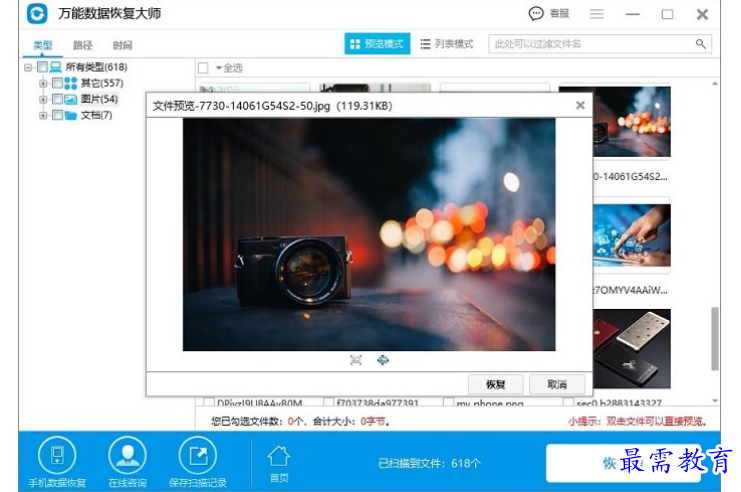Switch to the 类型 tab
Image resolution: width=741 pixels, height=492 pixels.
pyautogui.click(x=43, y=45)
